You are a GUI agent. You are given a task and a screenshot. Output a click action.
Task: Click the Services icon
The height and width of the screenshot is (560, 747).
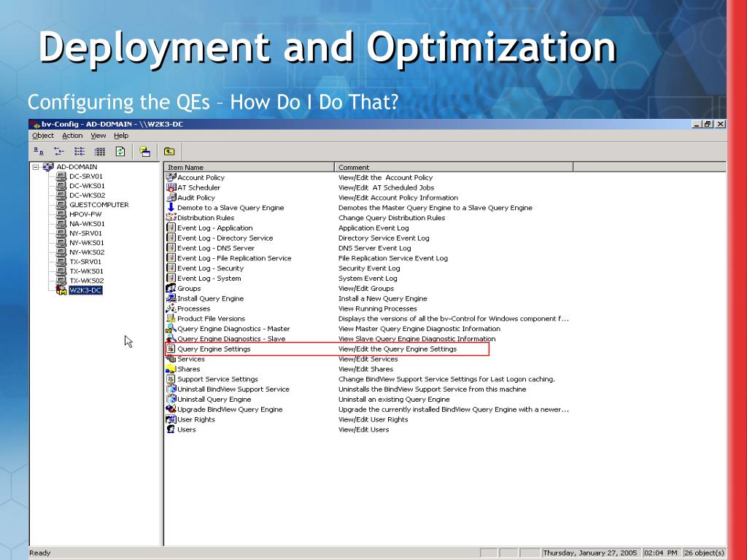pos(171,359)
